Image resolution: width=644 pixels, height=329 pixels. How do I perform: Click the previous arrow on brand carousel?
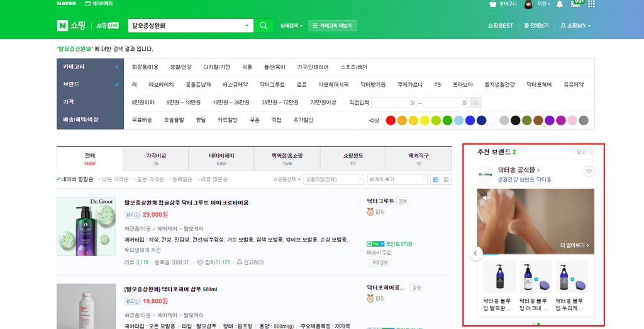coord(475,254)
